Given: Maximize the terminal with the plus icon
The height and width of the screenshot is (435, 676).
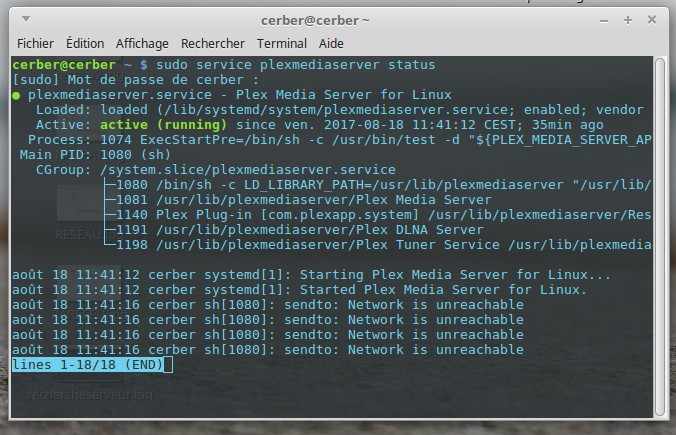Looking at the screenshot, I should (628, 20).
